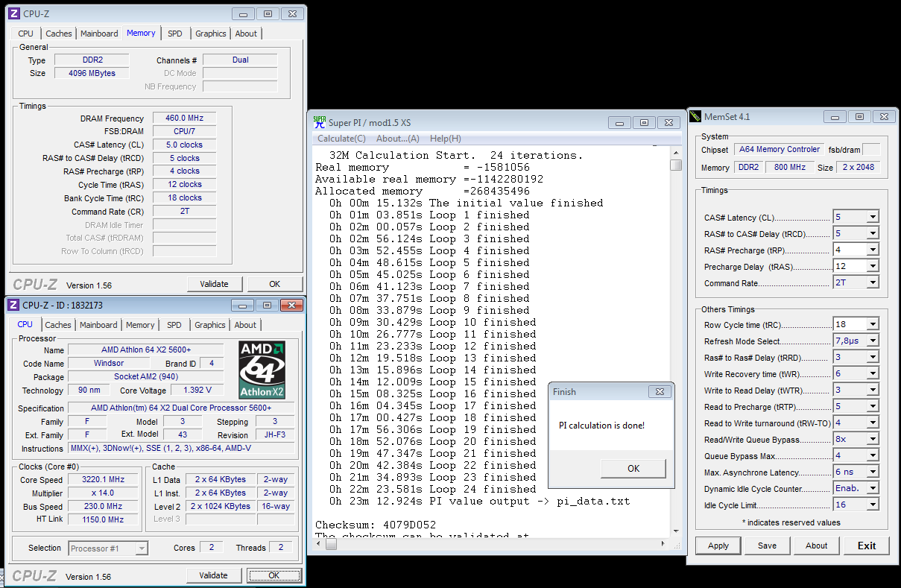Open SPD tab in top CPU-Z window

coord(174,34)
